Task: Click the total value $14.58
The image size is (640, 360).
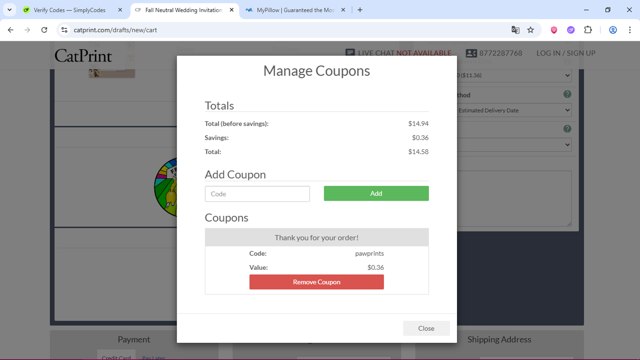Action: click(418, 151)
